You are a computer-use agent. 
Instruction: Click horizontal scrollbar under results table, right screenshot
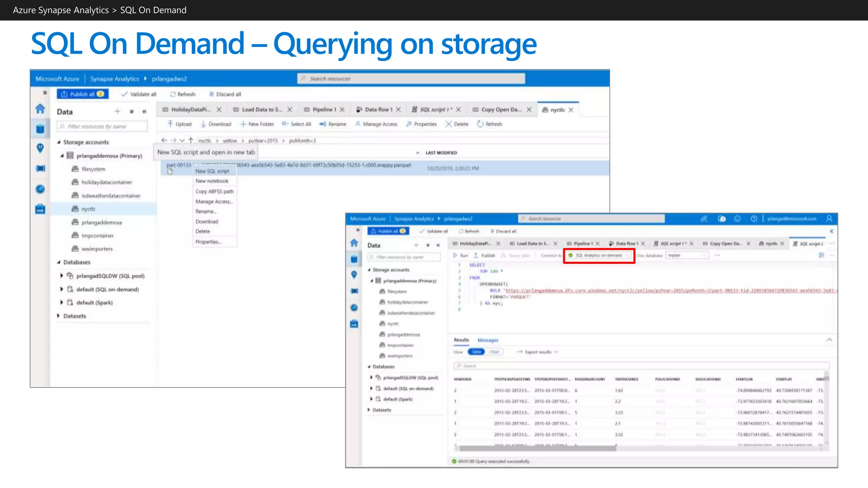537,448
